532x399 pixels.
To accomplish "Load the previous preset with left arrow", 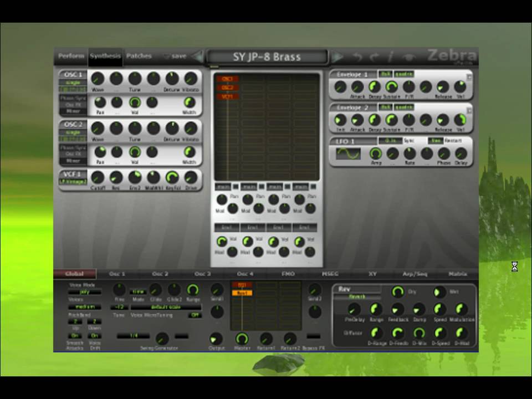I will coord(197,57).
